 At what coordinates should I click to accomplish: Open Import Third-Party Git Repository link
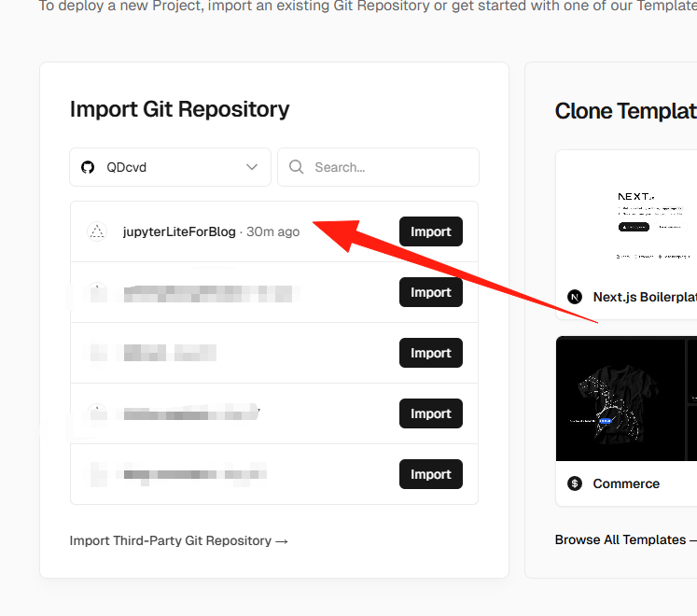(179, 540)
